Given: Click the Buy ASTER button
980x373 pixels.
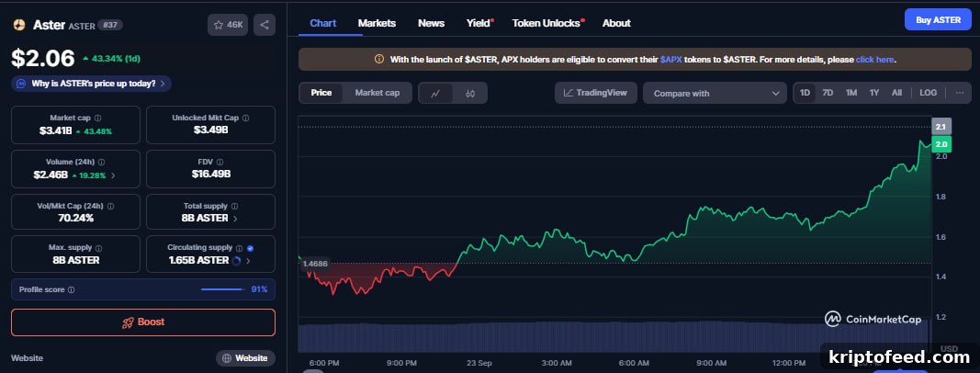Looking at the screenshot, I should pos(938,20).
